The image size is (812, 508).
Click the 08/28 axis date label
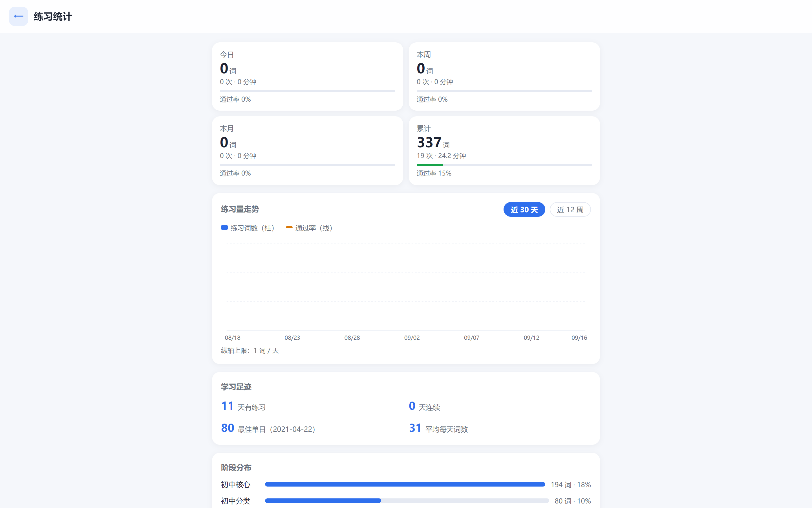tap(352, 338)
